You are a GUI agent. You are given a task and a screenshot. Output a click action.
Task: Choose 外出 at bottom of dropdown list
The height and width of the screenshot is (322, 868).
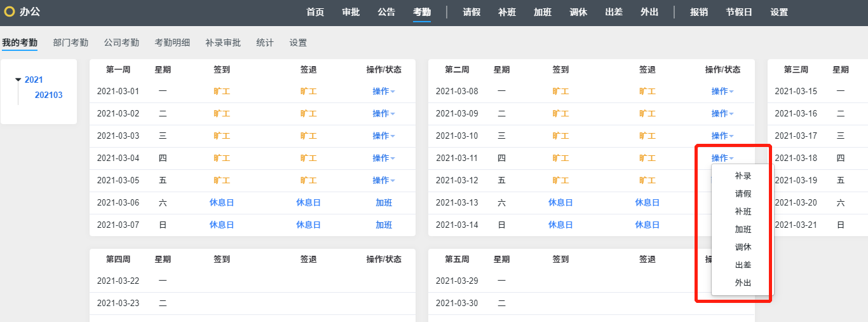[x=743, y=283]
